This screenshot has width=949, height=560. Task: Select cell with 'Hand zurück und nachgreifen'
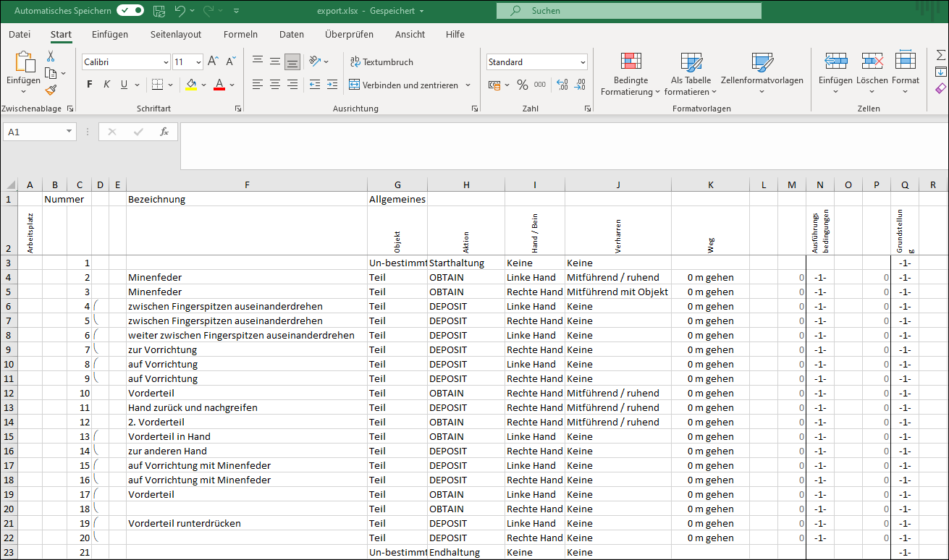tap(247, 407)
